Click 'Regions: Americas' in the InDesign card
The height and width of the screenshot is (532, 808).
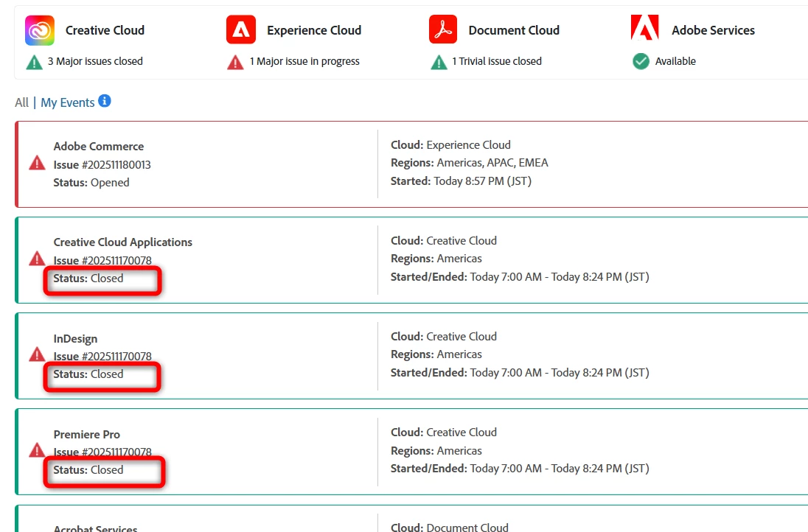[436, 355]
